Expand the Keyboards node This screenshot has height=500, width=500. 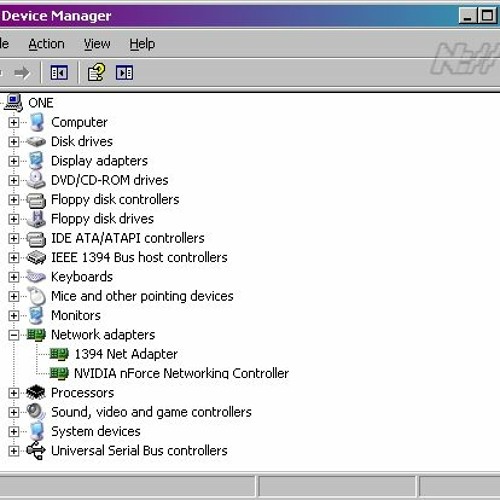(x=14, y=277)
